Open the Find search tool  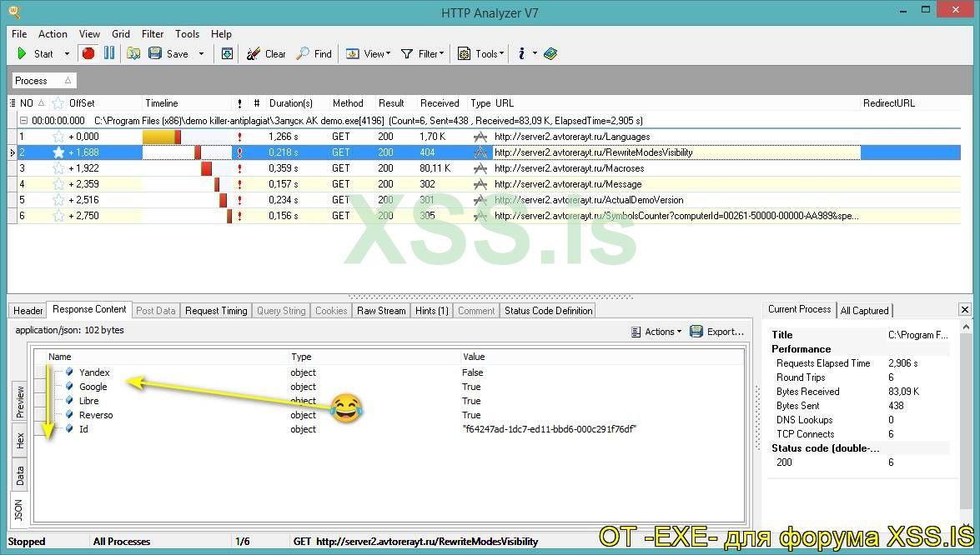coord(314,53)
